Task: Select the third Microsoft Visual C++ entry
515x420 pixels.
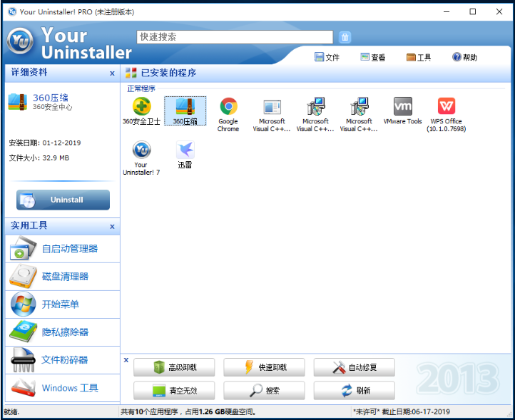Action: [x=359, y=115]
